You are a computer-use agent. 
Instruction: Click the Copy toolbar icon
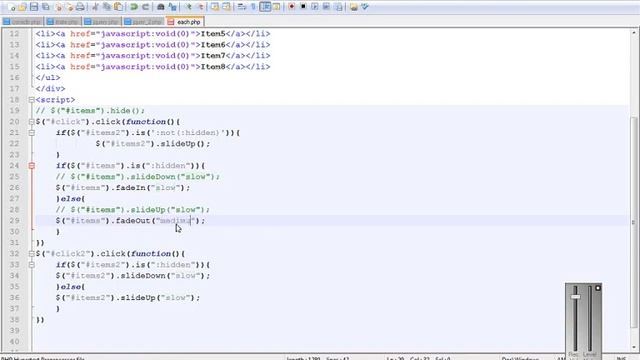(x=107, y=7)
